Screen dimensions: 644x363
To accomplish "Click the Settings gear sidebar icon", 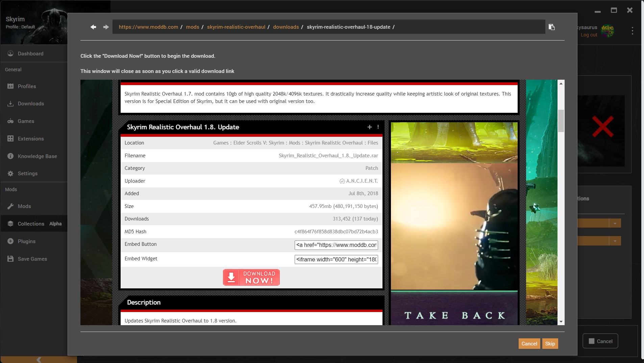I will 10,173.
